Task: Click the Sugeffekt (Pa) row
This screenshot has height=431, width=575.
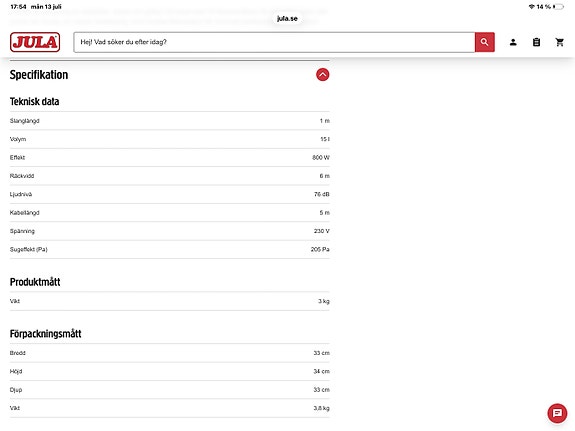Action: tap(169, 249)
